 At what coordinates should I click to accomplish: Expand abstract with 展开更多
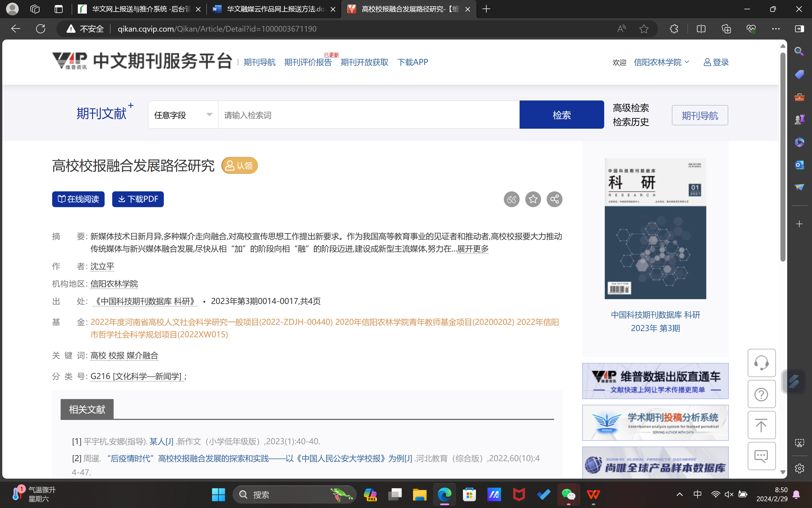473,249
